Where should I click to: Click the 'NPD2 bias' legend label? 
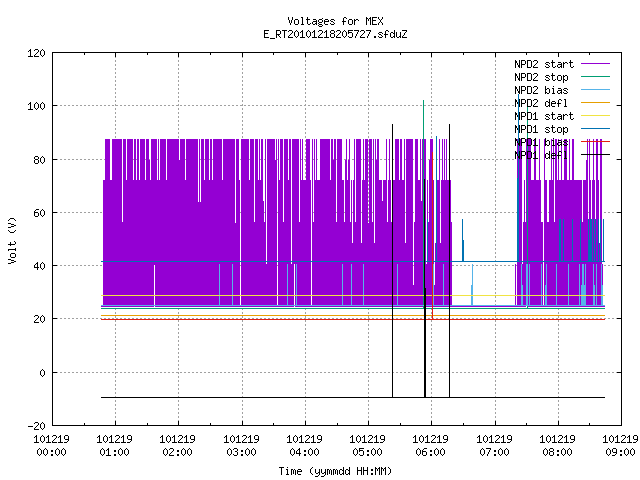pyautogui.click(x=541, y=90)
